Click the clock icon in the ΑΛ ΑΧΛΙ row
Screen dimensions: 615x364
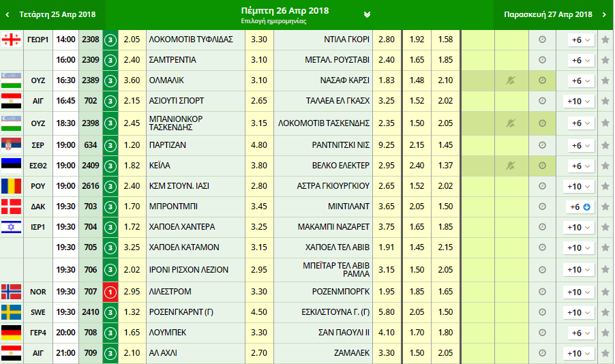pyautogui.click(x=542, y=353)
